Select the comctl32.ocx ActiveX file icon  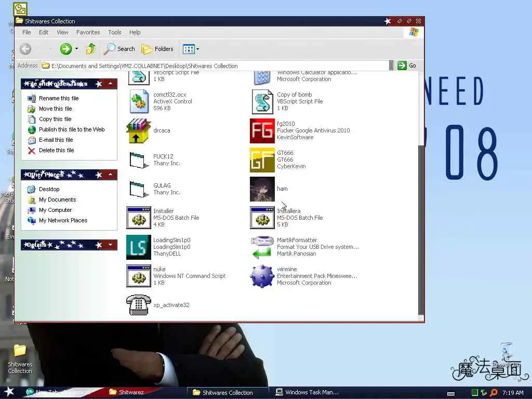tap(139, 101)
